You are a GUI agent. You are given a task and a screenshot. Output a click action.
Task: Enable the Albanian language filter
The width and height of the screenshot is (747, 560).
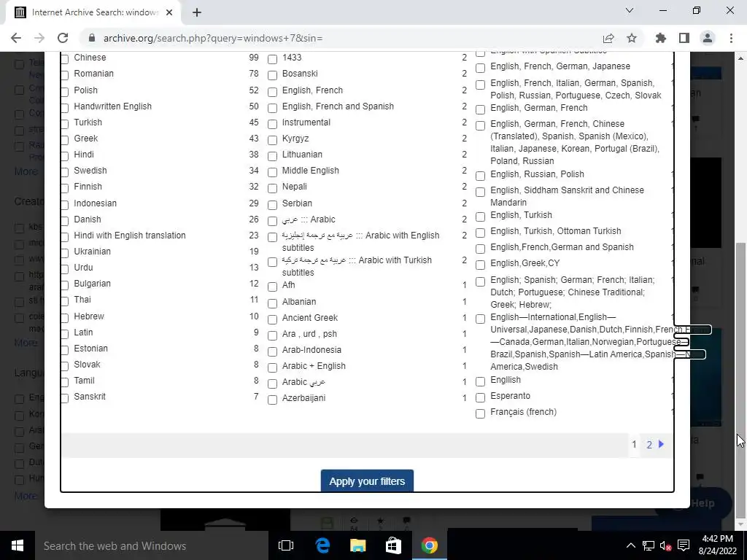[x=273, y=303]
